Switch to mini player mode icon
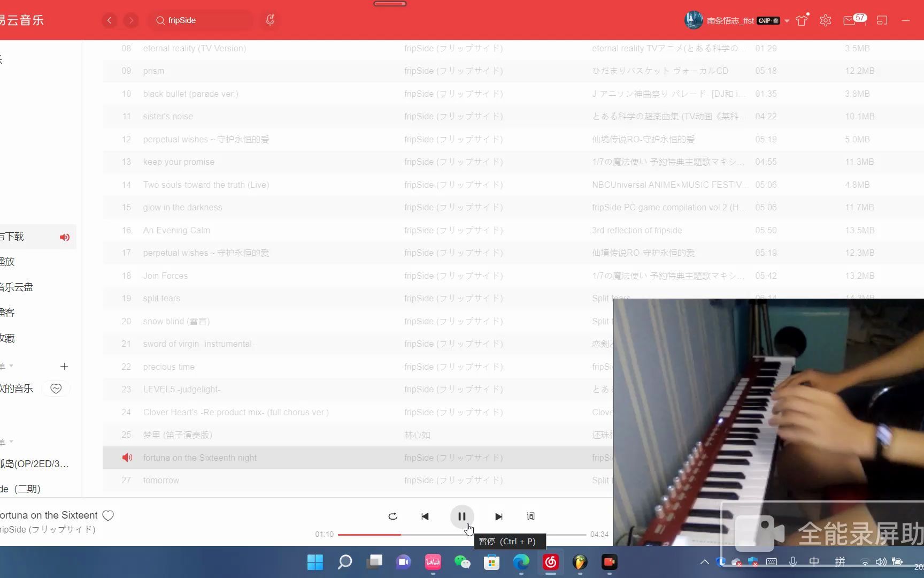Screen dimensions: 924x578 [882, 20]
